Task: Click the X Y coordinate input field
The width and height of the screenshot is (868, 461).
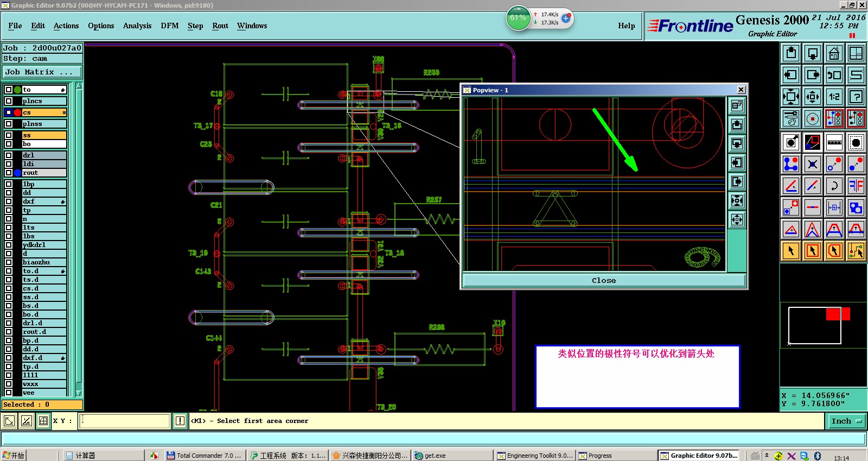Action: (124, 421)
